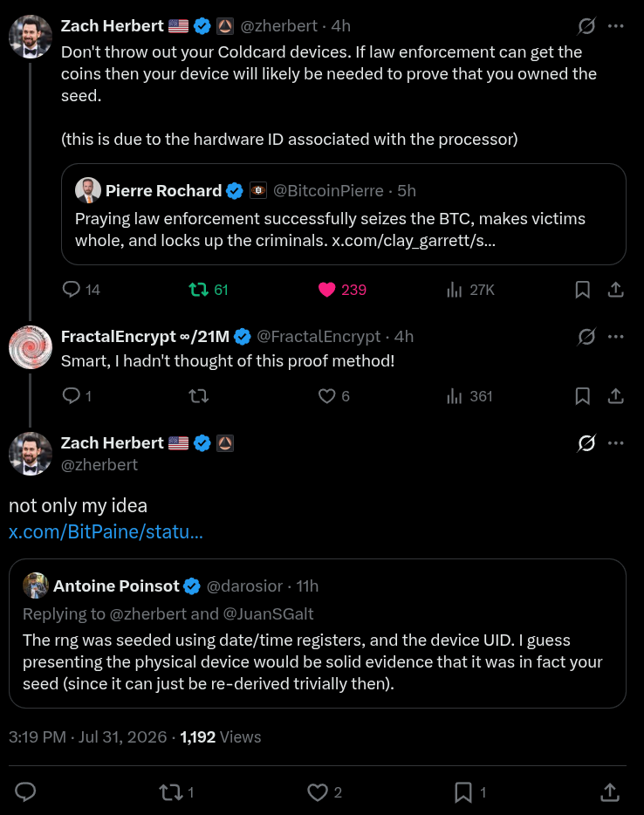The image size is (644, 815).
Task: Repost FractalEncrypt's reply
Action: coord(199,396)
